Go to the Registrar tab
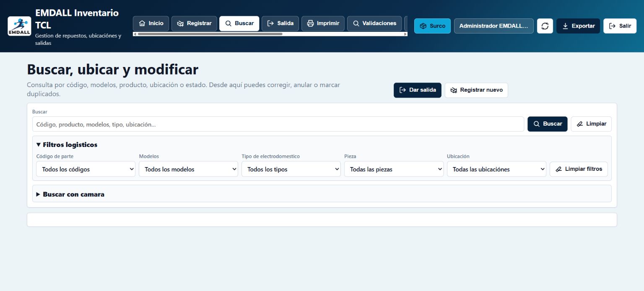 pyautogui.click(x=194, y=23)
